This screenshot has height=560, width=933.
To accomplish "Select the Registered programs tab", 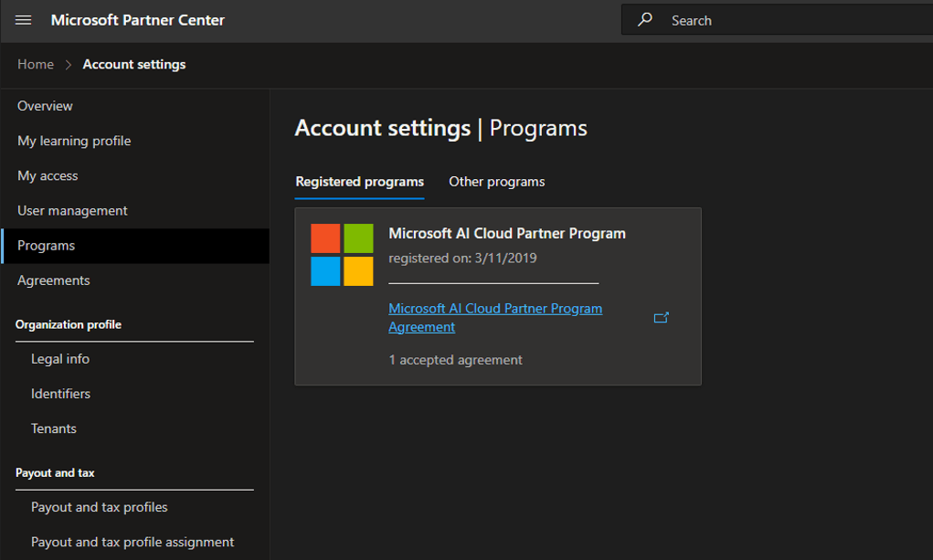I will pos(359,181).
